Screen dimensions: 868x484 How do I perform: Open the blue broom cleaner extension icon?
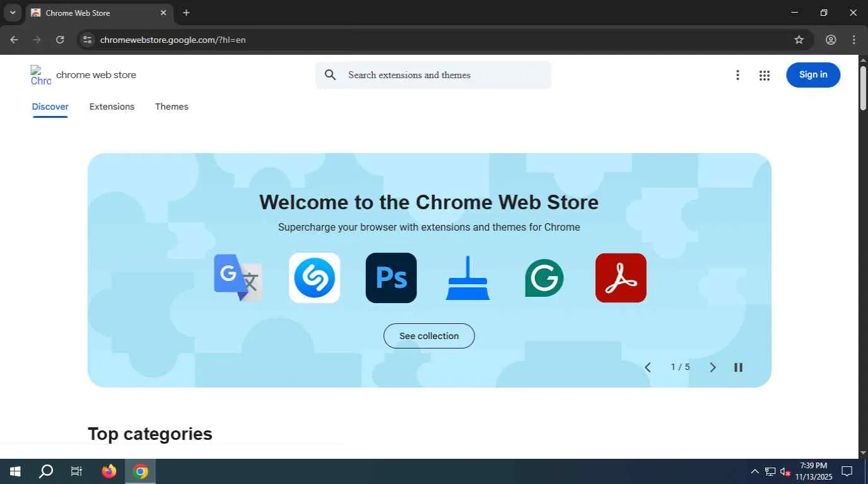coord(467,278)
